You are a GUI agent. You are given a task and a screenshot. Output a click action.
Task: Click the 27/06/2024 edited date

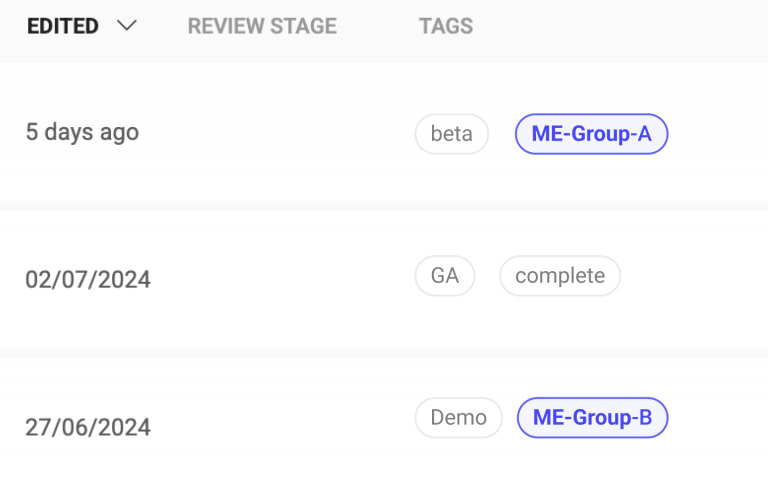tap(88, 427)
